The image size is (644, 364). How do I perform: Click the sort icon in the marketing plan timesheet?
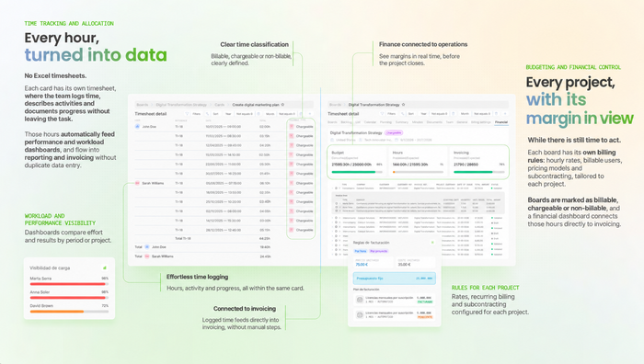(x=207, y=114)
